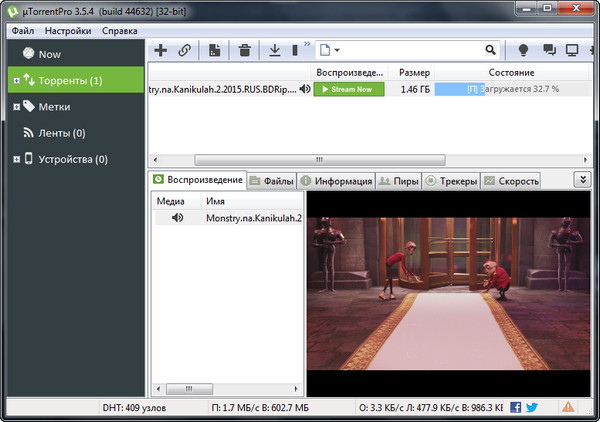Click the Twitter icon in status bar
Viewport: 600px width, 422px height.
[532, 407]
